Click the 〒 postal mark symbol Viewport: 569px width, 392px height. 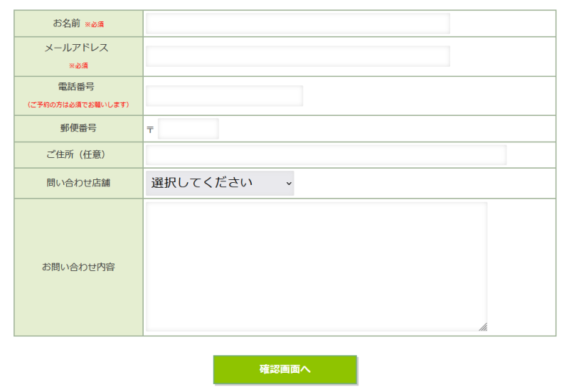[150, 129]
